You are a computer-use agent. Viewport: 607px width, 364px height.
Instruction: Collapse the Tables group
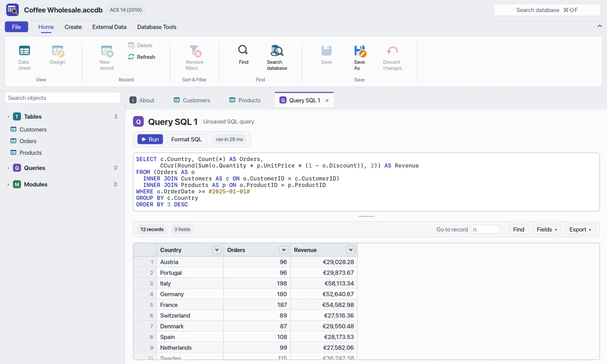[8, 117]
